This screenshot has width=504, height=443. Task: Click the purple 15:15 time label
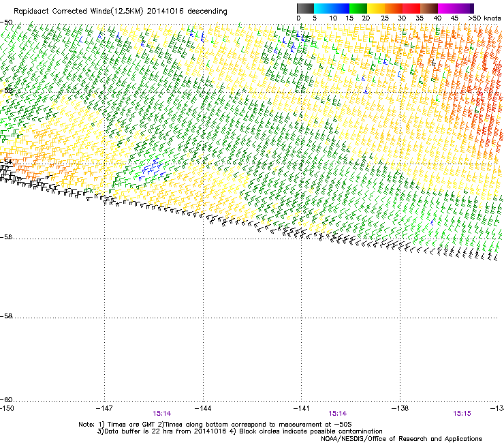462,414
